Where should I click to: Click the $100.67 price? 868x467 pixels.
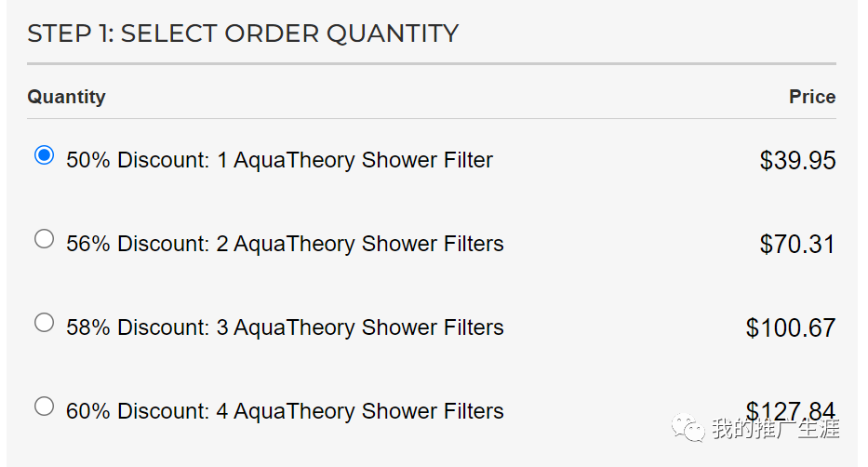(791, 328)
